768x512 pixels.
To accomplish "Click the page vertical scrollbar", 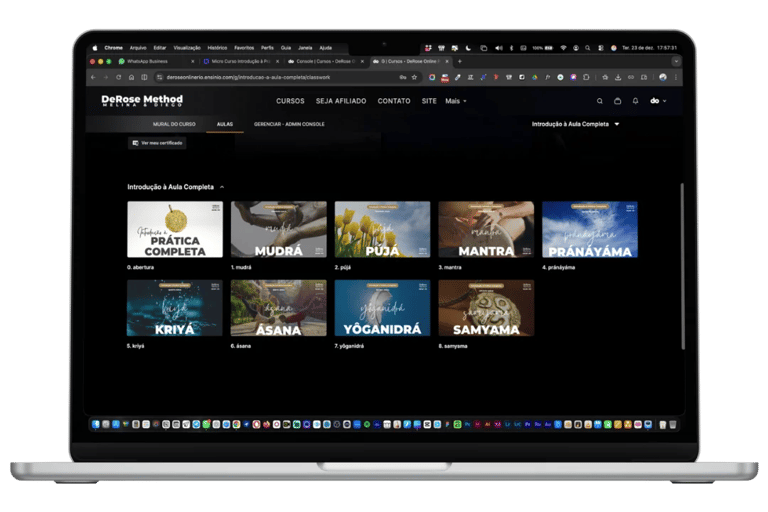I will [x=682, y=266].
